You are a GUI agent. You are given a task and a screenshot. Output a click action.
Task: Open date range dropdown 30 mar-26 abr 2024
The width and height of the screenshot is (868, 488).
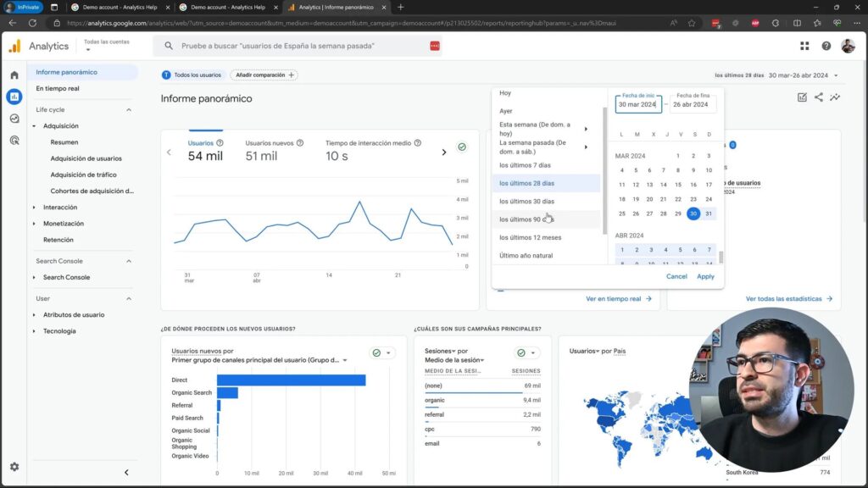point(803,75)
